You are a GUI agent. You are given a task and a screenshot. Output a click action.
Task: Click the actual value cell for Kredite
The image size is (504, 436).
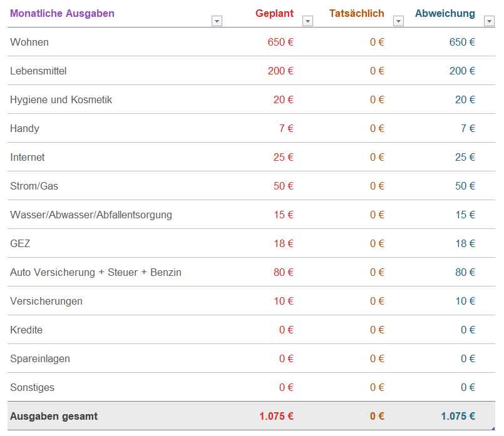(377, 330)
